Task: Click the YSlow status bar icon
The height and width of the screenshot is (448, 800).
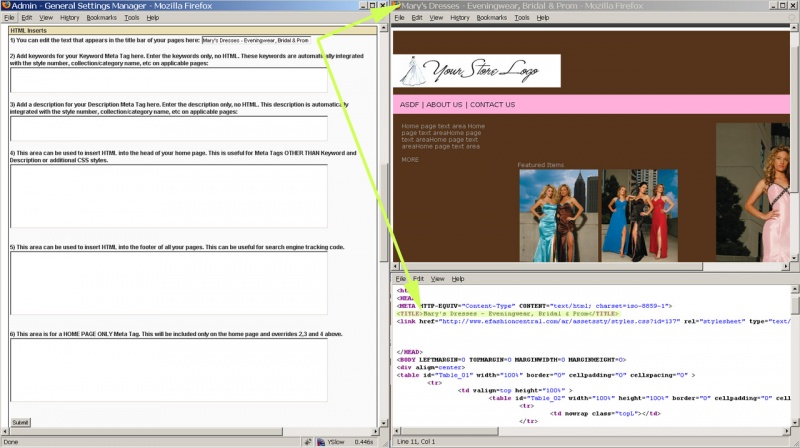Action: tap(321, 442)
